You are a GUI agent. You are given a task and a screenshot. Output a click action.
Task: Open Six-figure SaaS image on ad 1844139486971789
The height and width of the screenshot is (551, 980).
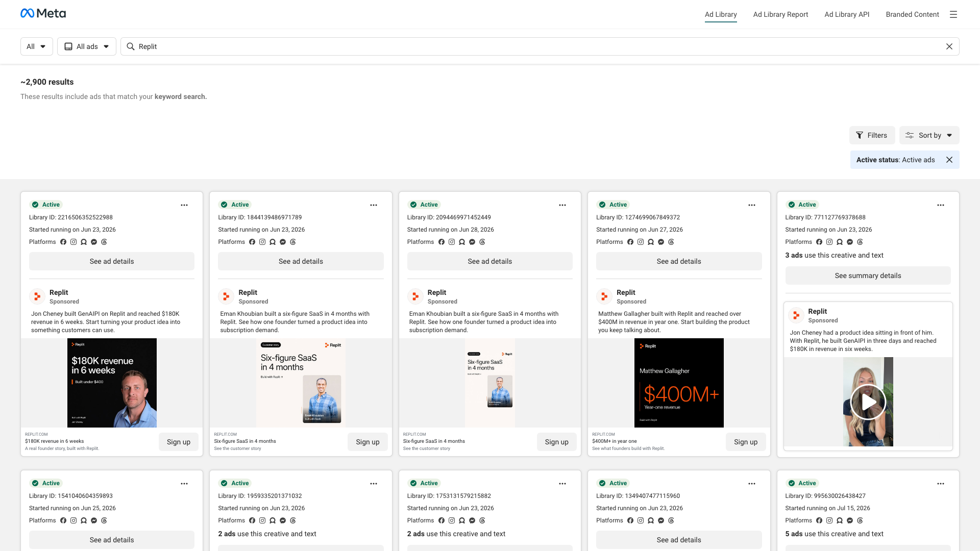point(301,383)
